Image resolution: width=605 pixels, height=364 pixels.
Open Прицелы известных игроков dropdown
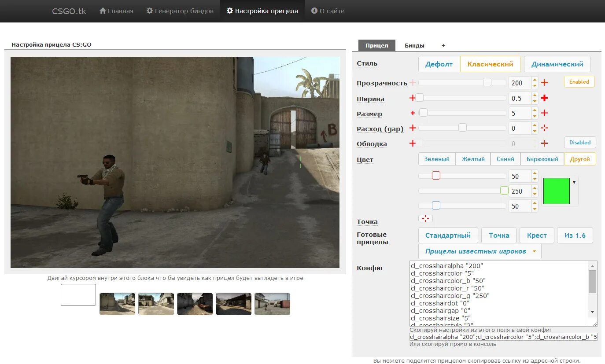(x=480, y=251)
